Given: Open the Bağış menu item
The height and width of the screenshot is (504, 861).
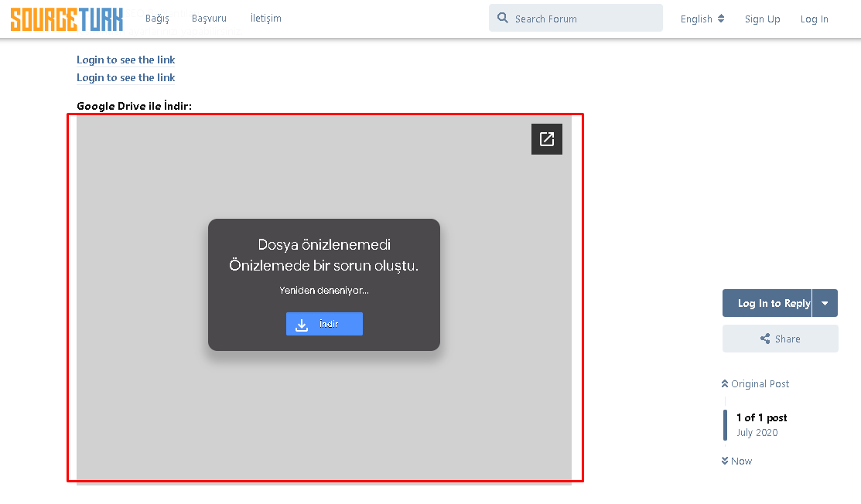Looking at the screenshot, I should point(157,18).
